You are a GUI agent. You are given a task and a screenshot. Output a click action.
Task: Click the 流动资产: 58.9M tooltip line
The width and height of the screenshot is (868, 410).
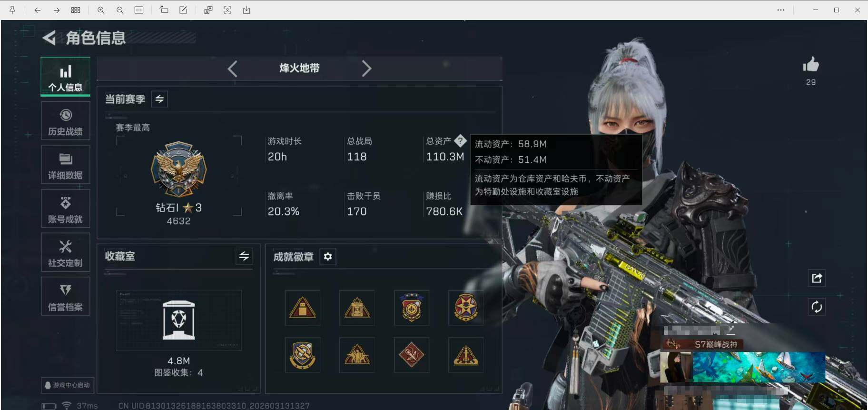pyautogui.click(x=511, y=144)
